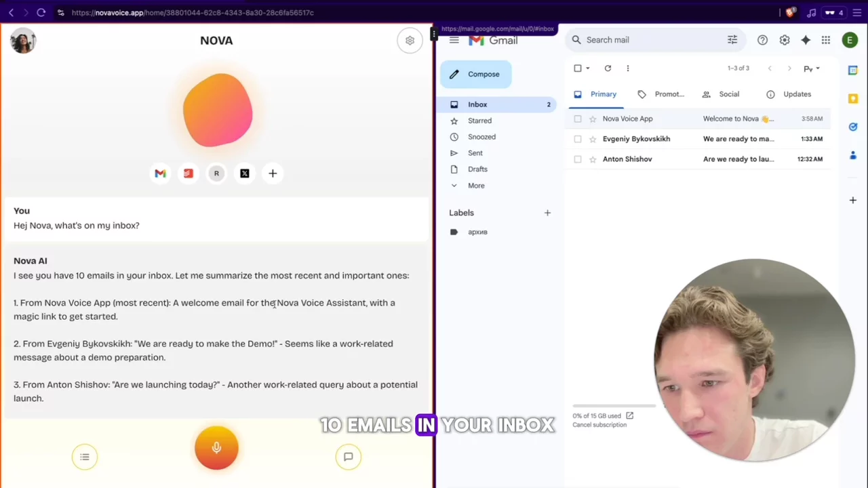The image size is (868, 488).
Task: Click the 4 tabs indicator in browser toolbar
Action: 834,12
